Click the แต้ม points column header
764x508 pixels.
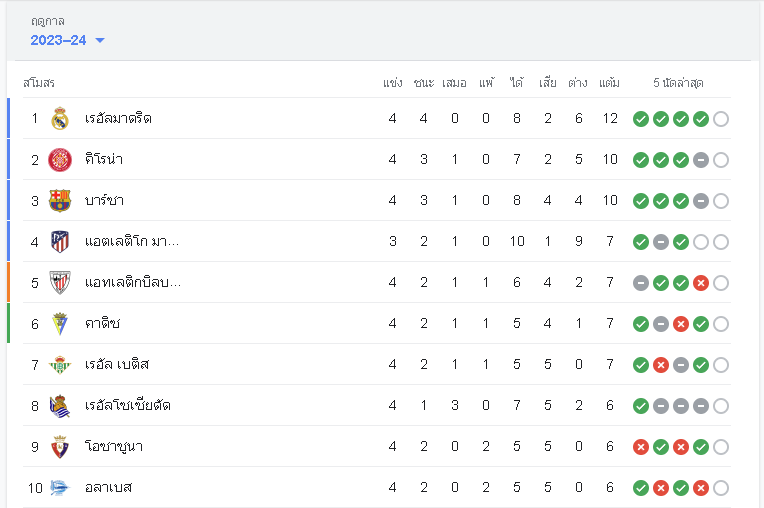point(609,83)
